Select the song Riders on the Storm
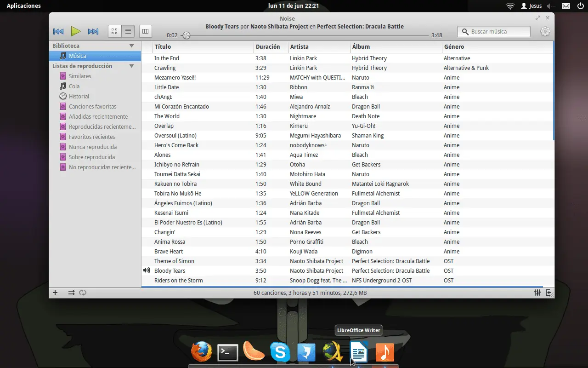Screen dimensions: 588x368 coord(179,281)
